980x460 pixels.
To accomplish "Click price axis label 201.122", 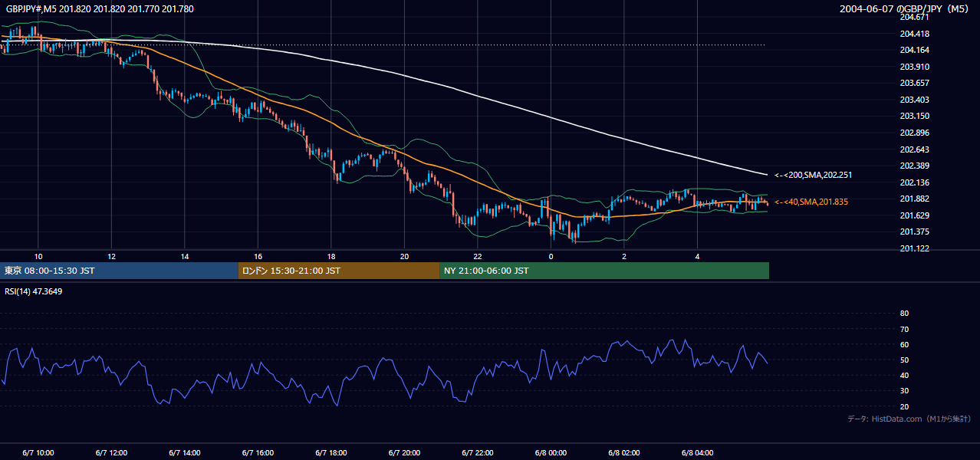I will [914, 248].
